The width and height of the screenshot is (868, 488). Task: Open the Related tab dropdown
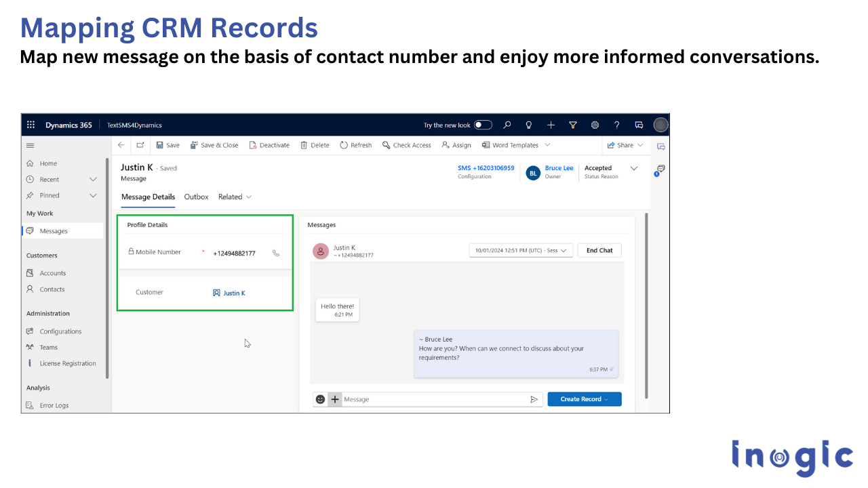coord(235,197)
